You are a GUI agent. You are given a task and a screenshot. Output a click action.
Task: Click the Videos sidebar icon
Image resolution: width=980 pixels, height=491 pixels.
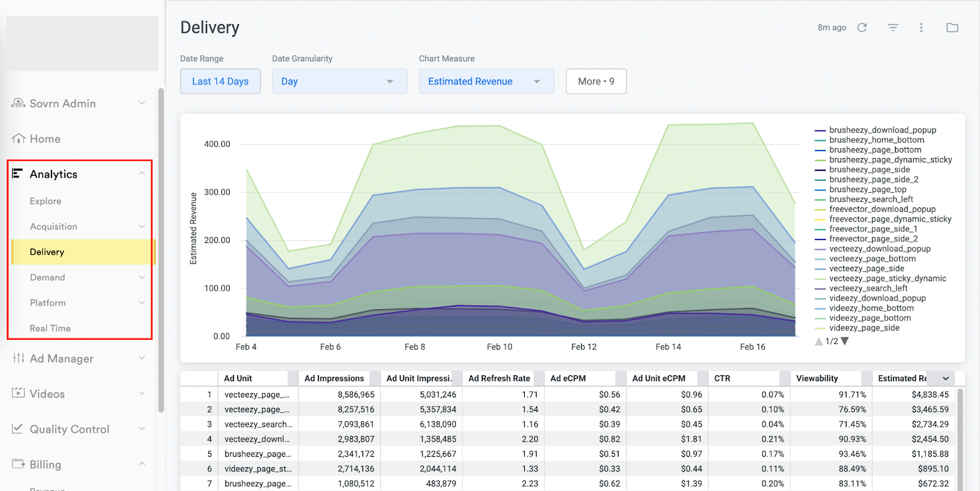18,393
